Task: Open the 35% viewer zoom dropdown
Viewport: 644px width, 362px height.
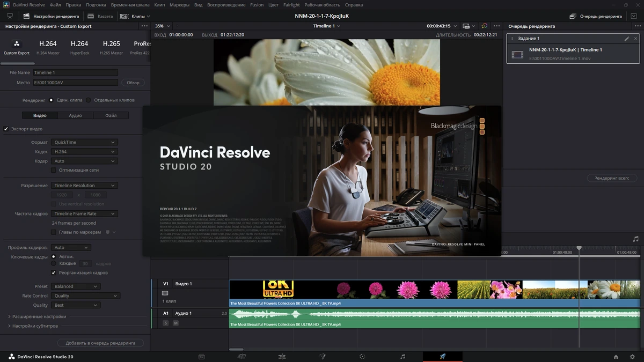Action: 163,26
